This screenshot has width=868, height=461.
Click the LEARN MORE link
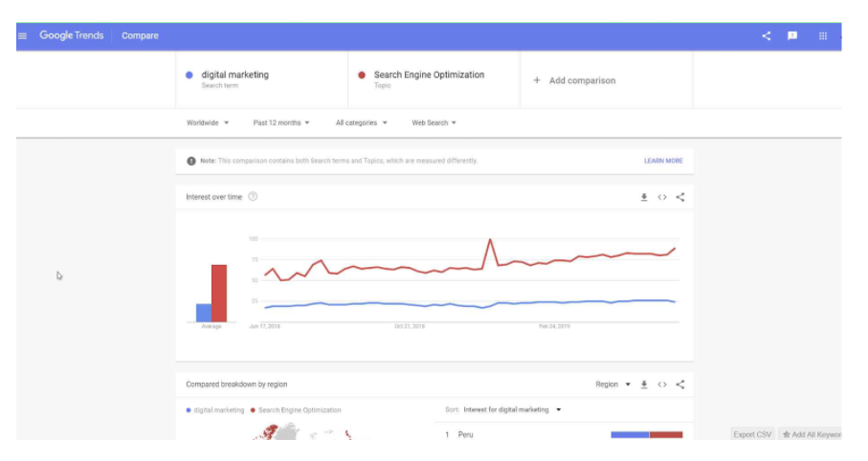(x=663, y=161)
